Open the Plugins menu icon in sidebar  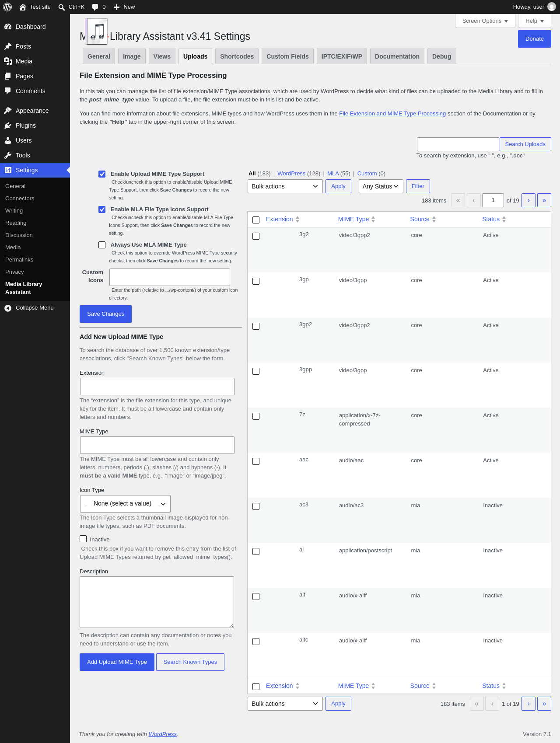pyautogui.click(x=8, y=126)
